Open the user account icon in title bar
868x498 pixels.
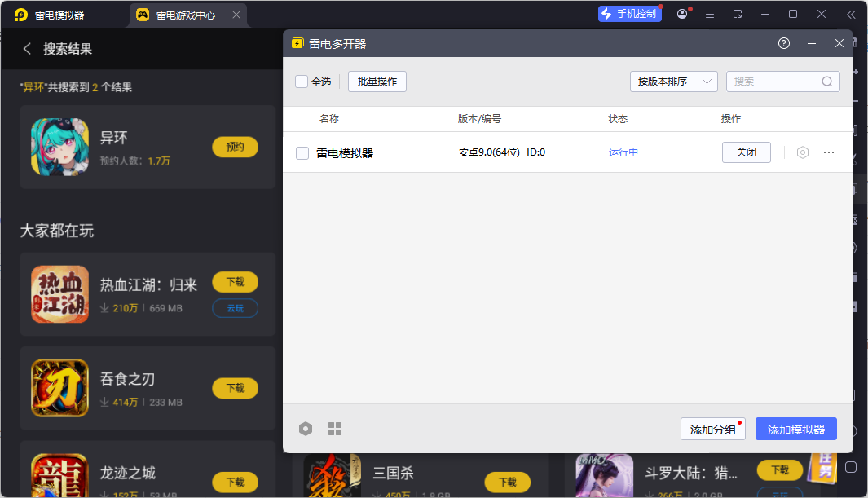coord(682,14)
